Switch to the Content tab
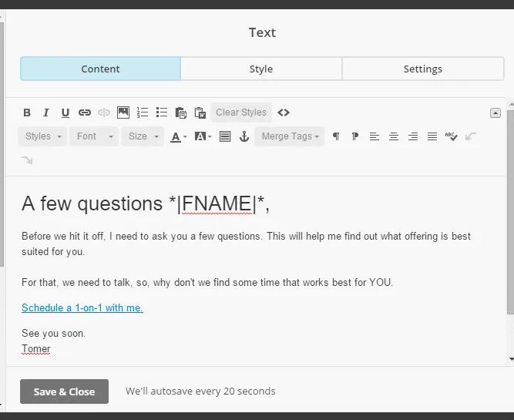The height and width of the screenshot is (420, 514). [x=100, y=69]
